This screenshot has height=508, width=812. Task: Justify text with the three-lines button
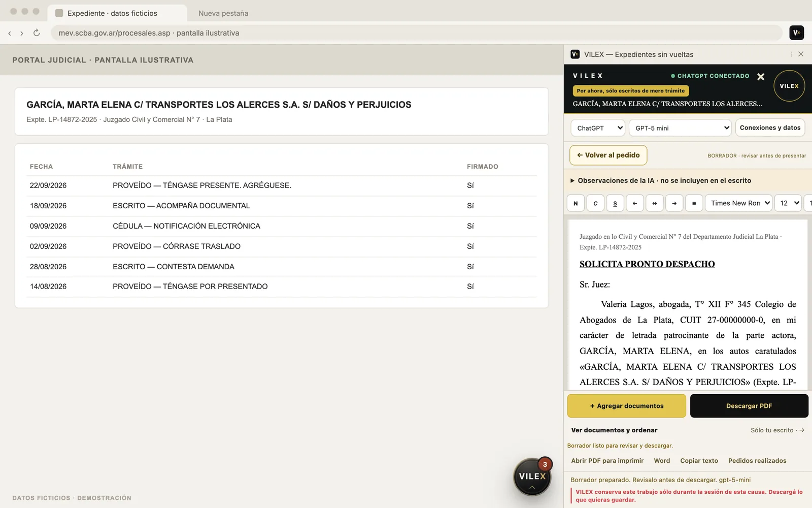pyautogui.click(x=694, y=203)
